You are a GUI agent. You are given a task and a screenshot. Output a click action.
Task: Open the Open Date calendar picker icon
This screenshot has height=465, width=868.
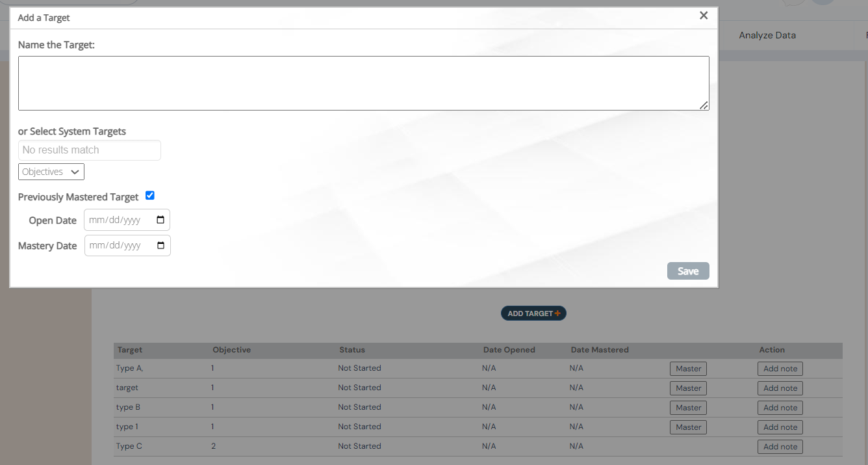tap(160, 220)
